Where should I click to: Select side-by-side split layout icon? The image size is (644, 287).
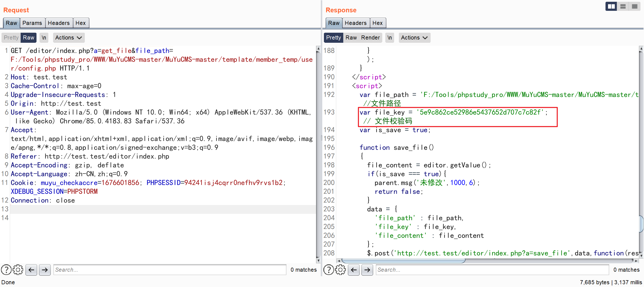[x=611, y=6]
